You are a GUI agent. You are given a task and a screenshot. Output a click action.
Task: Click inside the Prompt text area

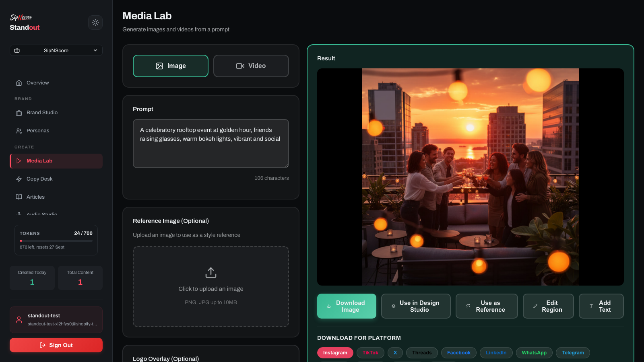(211, 144)
